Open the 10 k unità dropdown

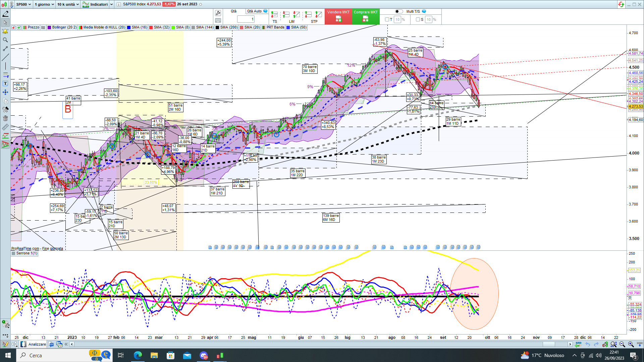(x=68, y=4)
